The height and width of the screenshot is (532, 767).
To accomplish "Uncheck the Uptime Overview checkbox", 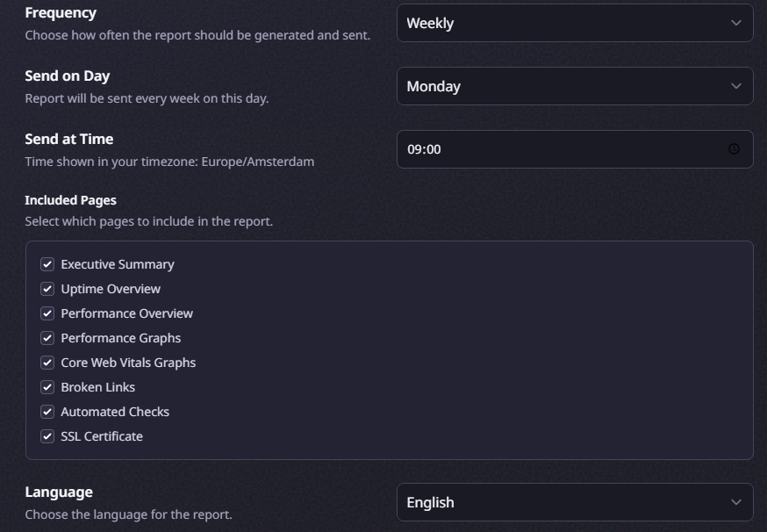I will pos(47,289).
